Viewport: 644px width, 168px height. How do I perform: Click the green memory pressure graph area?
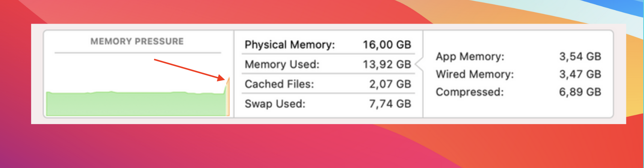pyautogui.click(x=135, y=104)
